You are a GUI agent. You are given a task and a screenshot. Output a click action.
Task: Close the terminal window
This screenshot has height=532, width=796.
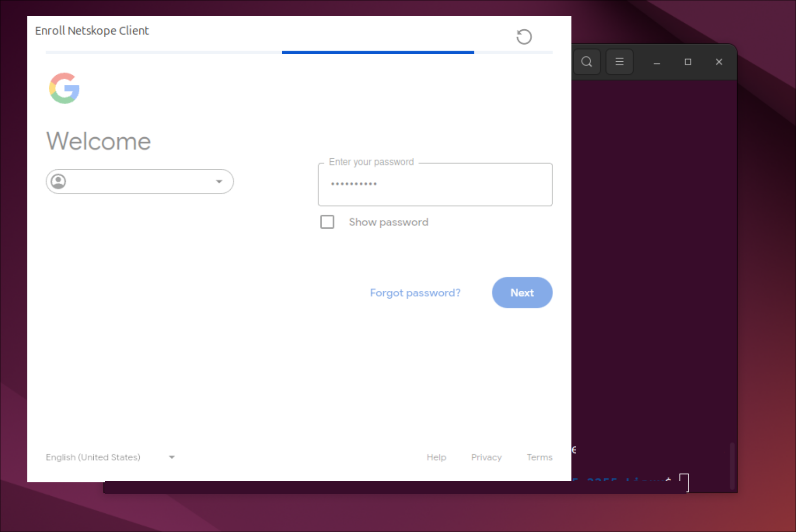719,62
